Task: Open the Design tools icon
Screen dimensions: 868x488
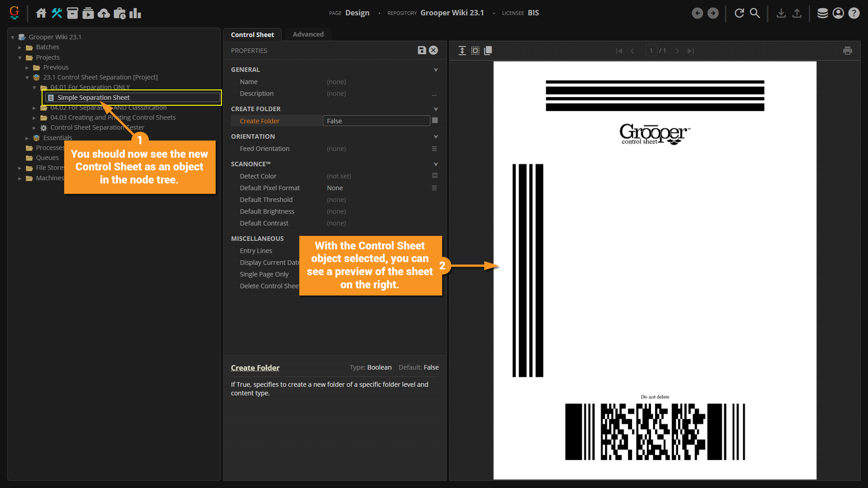Action: [57, 13]
